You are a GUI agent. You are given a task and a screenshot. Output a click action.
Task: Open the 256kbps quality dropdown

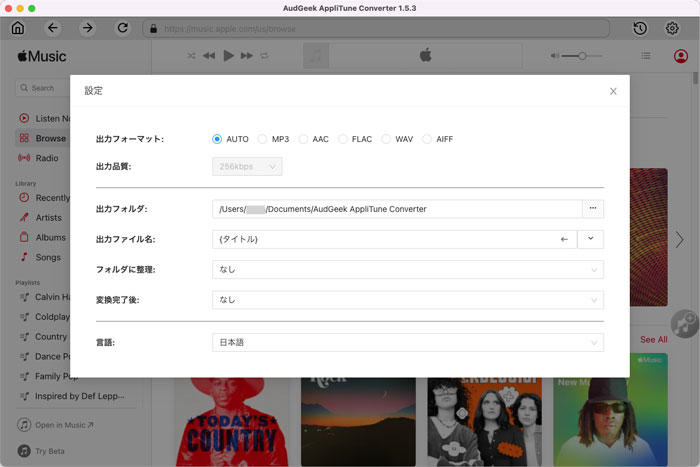(x=247, y=167)
